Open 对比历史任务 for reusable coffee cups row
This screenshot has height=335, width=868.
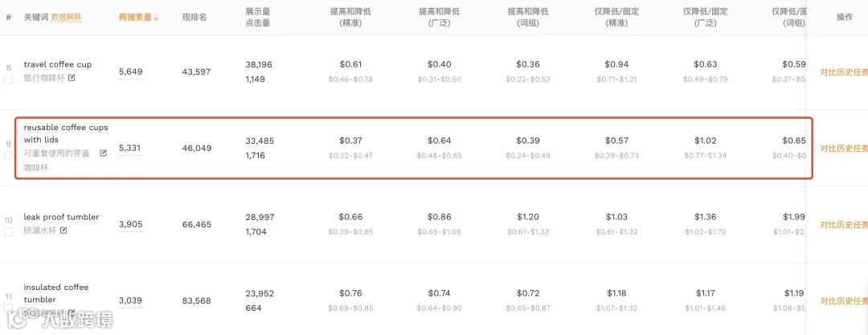[x=843, y=149]
